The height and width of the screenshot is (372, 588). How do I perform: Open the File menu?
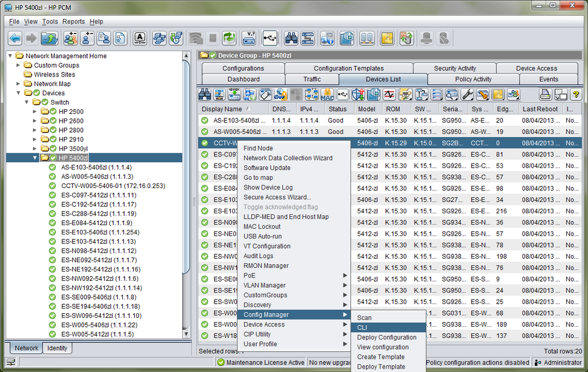click(14, 21)
